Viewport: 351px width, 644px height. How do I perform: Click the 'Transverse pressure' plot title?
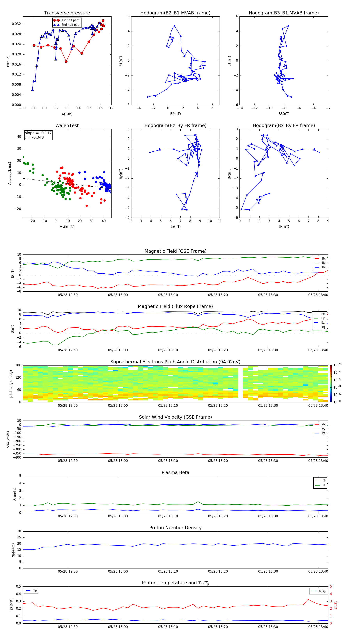pos(67,13)
